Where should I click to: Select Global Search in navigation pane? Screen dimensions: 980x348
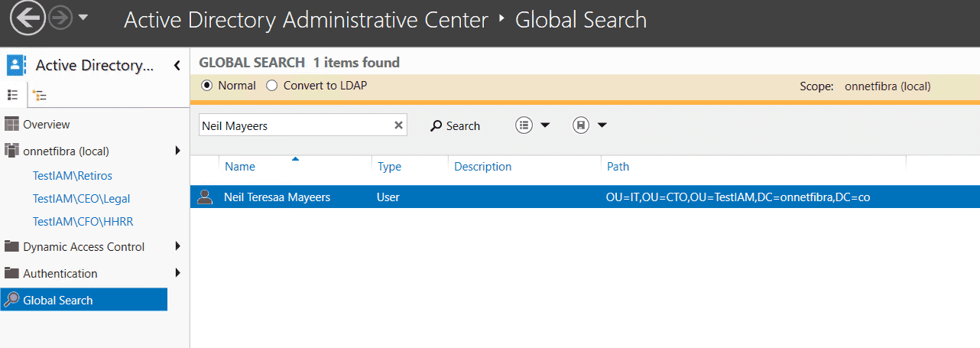point(57,300)
